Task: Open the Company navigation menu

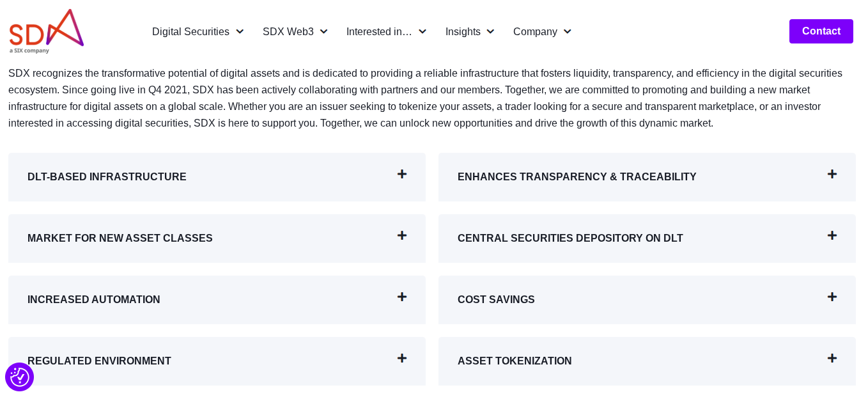Action: coord(542,31)
